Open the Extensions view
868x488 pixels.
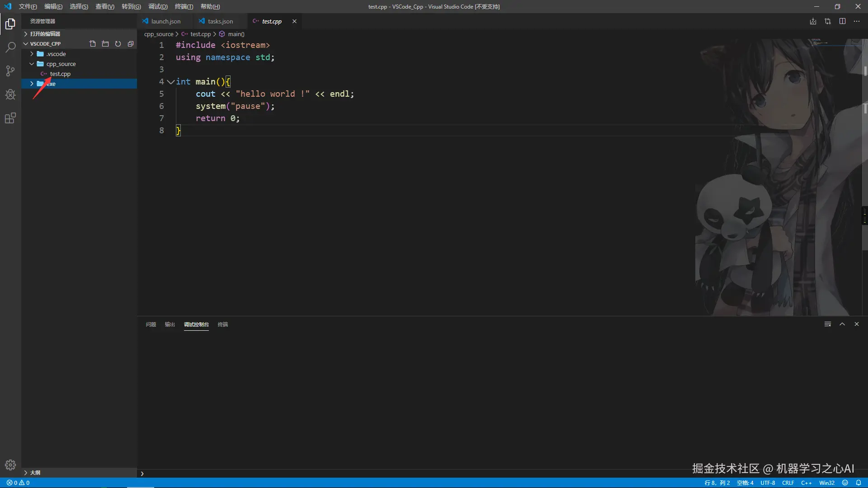[10, 118]
